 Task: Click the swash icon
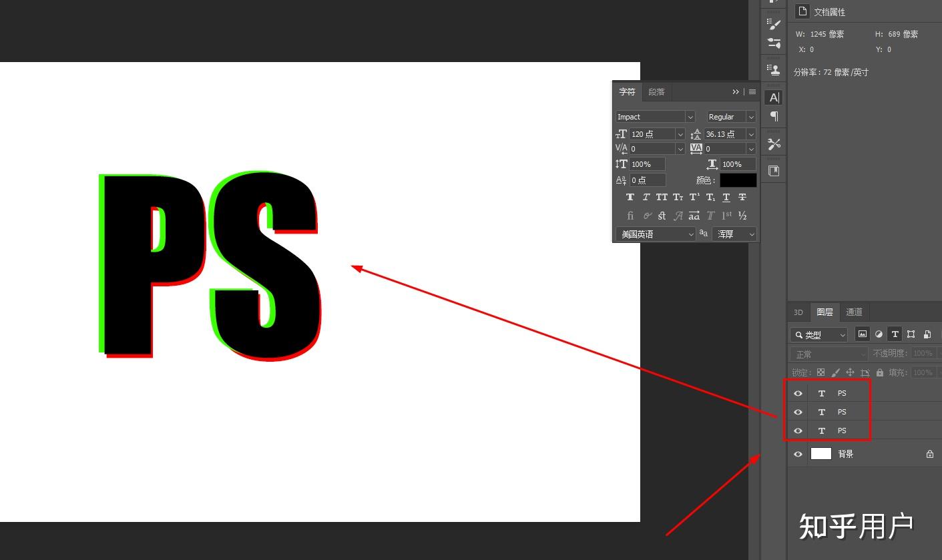pyautogui.click(x=678, y=216)
